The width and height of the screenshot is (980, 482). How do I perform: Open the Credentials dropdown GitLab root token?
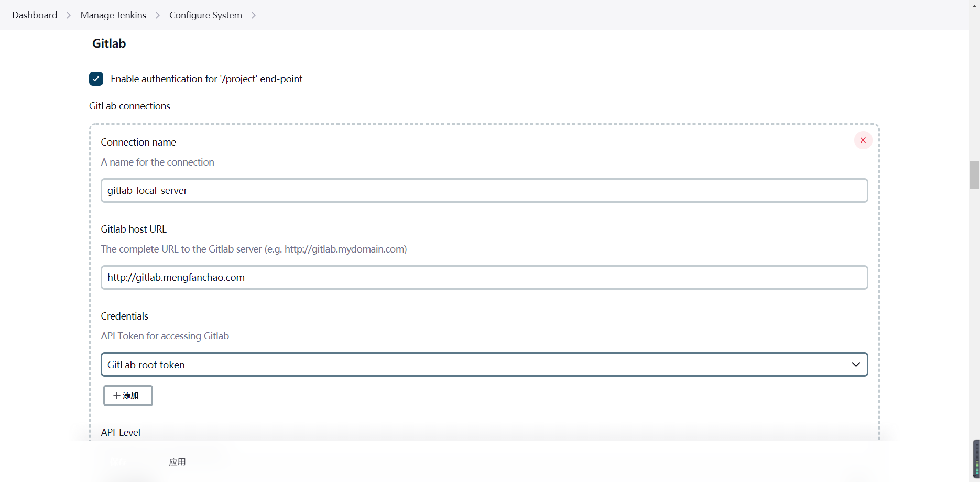(x=484, y=365)
